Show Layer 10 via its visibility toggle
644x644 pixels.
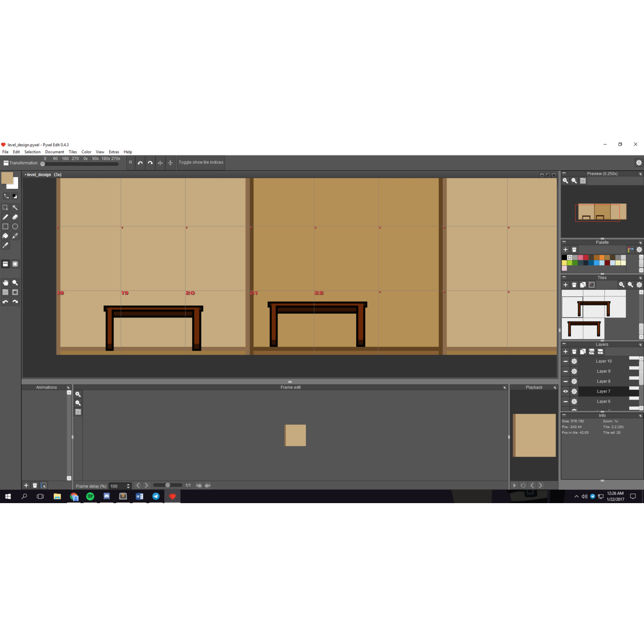click(566, 361)
